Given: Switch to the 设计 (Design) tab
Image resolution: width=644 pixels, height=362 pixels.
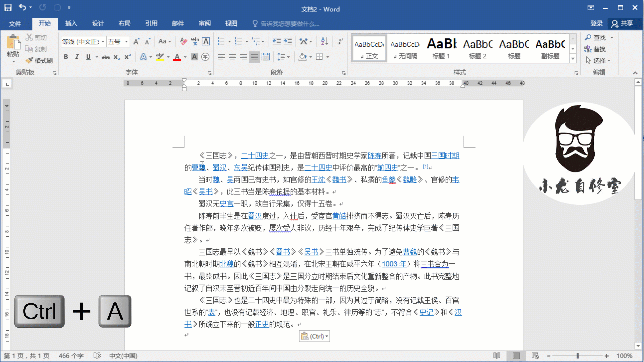Looking at the screenshot, I should pos(98,23).
